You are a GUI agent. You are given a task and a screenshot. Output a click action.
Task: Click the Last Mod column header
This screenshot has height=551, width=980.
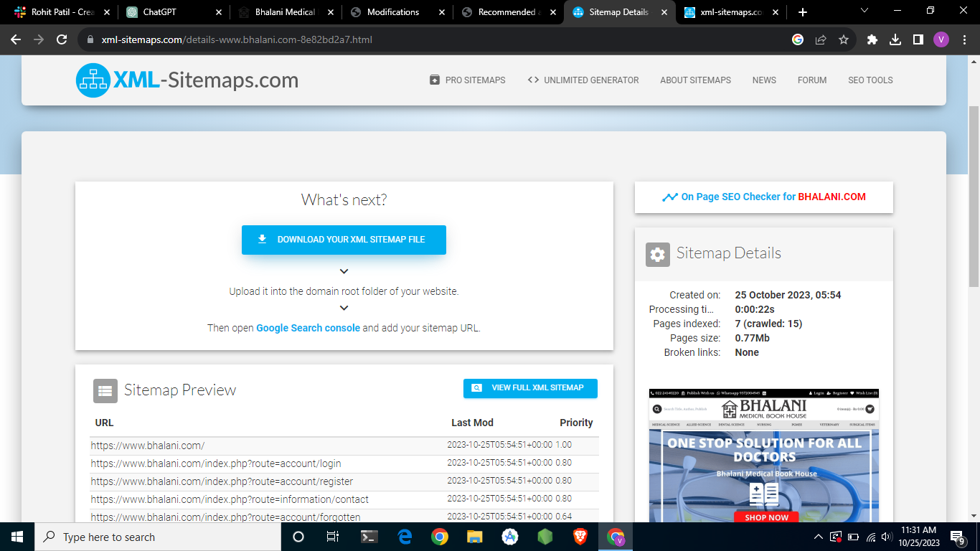(x=472, y=423)
